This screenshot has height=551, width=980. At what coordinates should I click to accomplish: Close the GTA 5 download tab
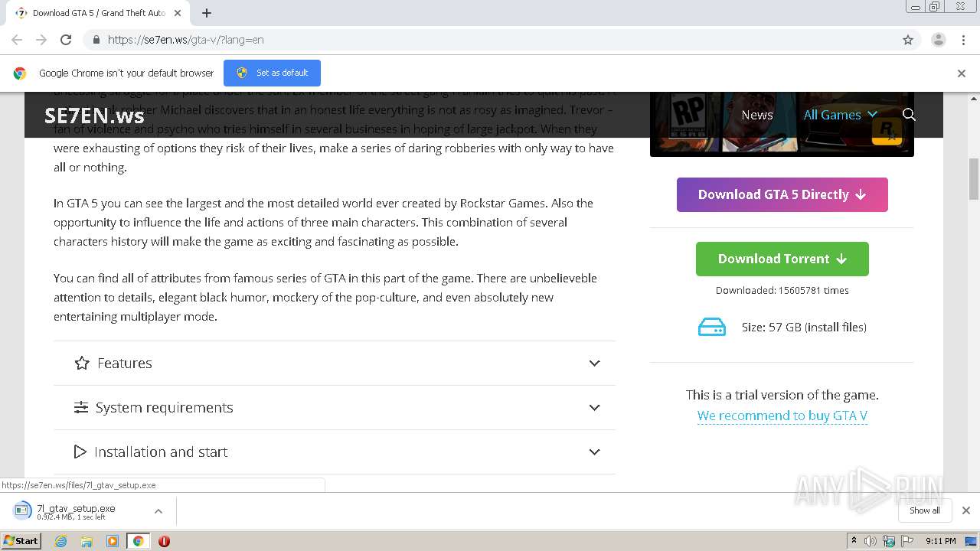pyautogui.click(x=178, y=13)
